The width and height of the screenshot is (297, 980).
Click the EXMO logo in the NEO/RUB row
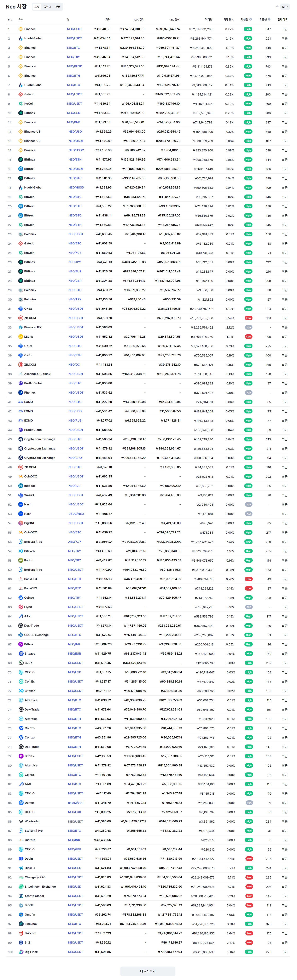point(21,420)
